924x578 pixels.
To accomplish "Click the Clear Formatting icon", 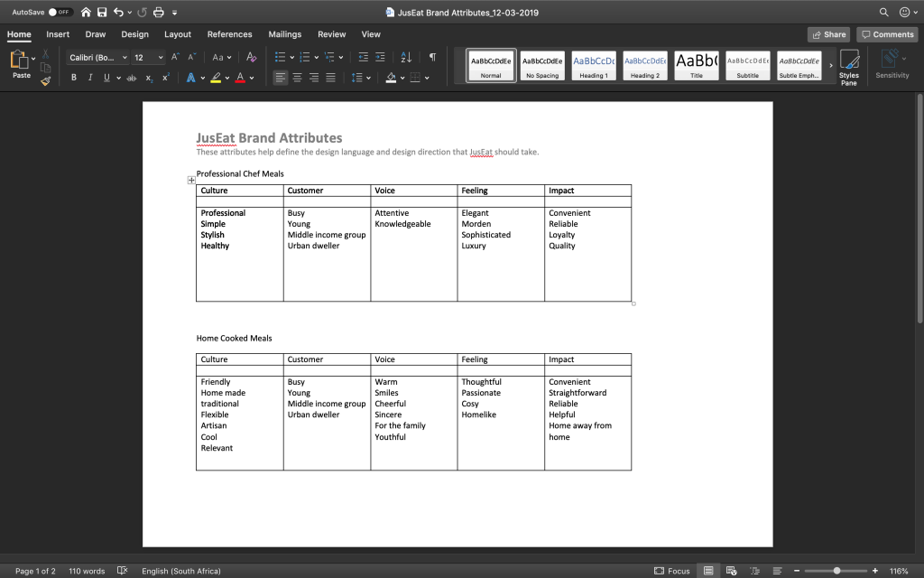I will coord(252,57).
